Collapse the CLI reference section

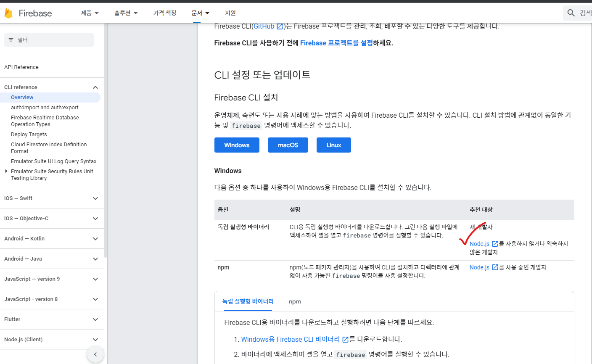point(95,87)
